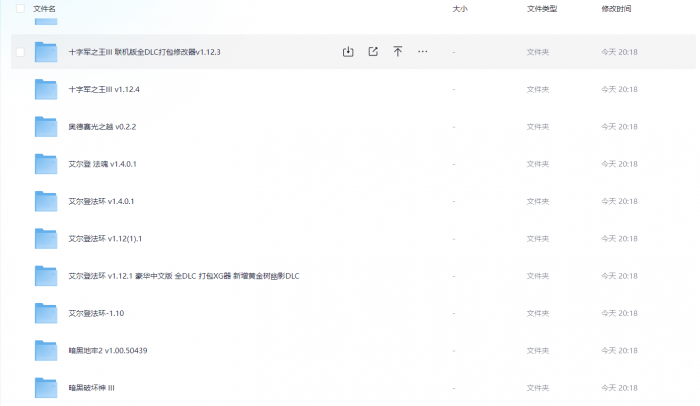The height and width of the screenshot is (406, 700).
Task: Click folder icon of 十字军之王III v1.12.4
Action: tap(46, 89)
